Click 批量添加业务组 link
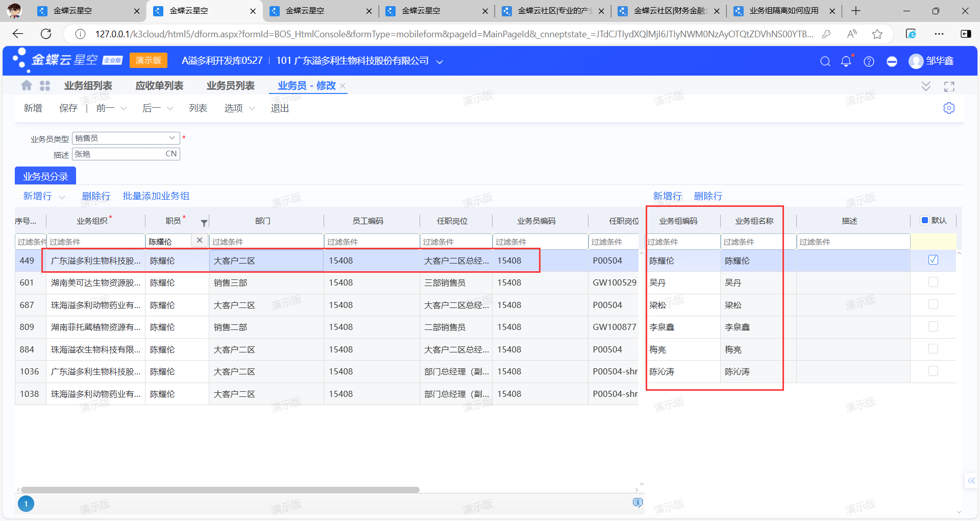The image size is (980, 521). click(156, 196)
